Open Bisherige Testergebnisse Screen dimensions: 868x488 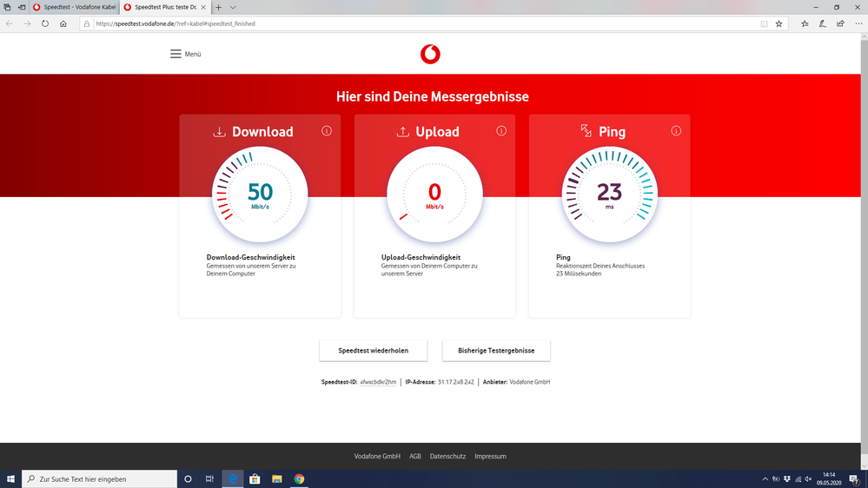point(496,351)
